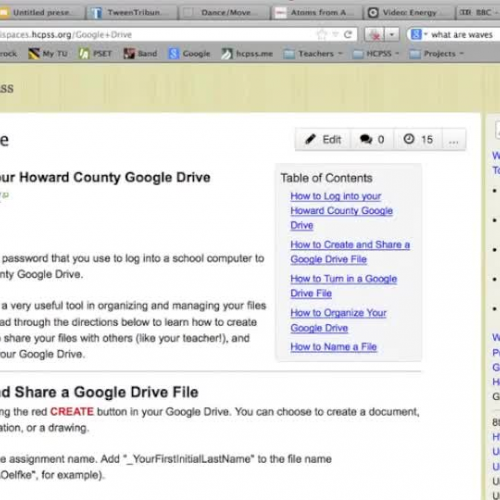Open the Google bookmark in bookmarks bar

pos(189,54)
